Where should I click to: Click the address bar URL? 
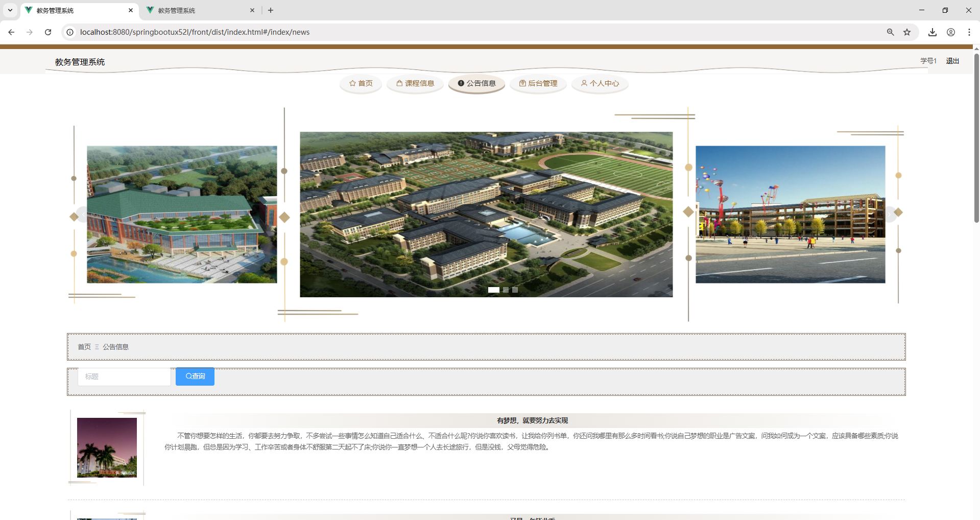pyautogui.click(x=195, y=32)
